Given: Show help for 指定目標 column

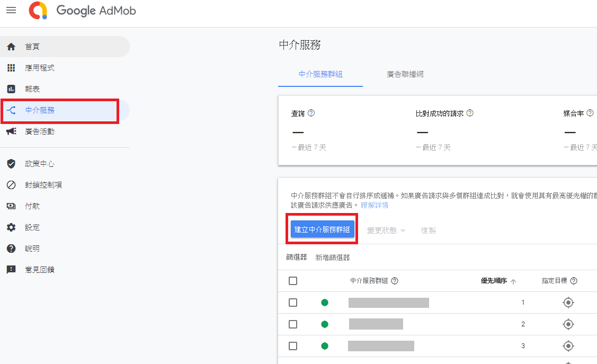Looking at the screenshot, I should coord(574,281).
